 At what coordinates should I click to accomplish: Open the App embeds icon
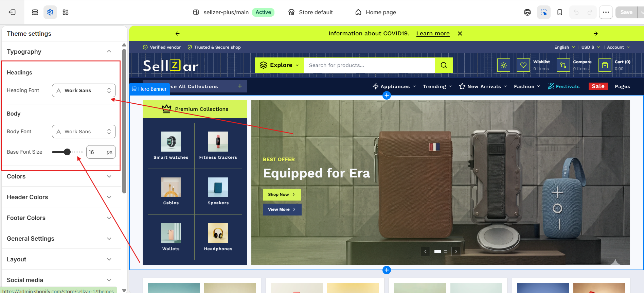pyautogui.click(x=66, y=12)
